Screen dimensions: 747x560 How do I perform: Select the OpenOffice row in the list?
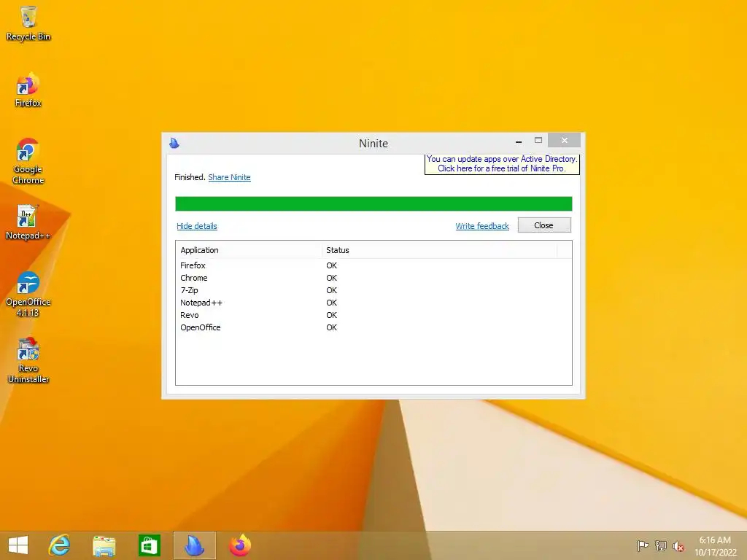(373, 327)
